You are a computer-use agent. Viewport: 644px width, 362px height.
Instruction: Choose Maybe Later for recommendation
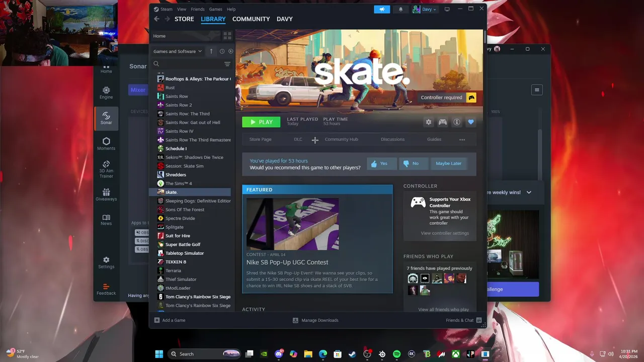point(448,163)
